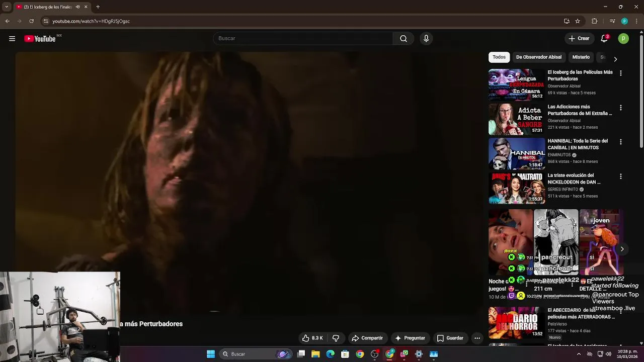Open Chrome extensions puzzle icon

(x=594, y=21)
